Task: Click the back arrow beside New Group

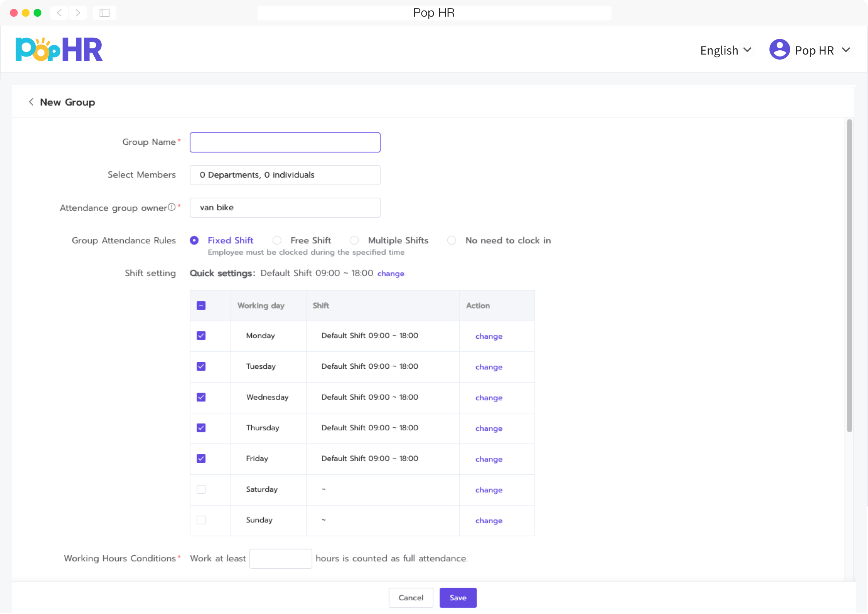Action: (x=31, y=102)
